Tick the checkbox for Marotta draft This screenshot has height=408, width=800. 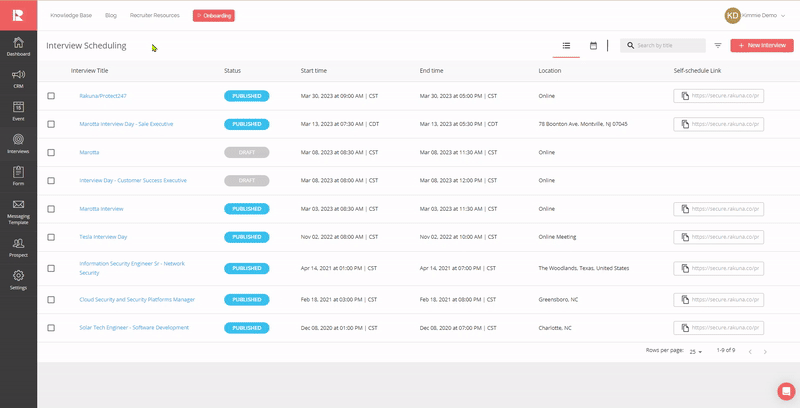51,152
